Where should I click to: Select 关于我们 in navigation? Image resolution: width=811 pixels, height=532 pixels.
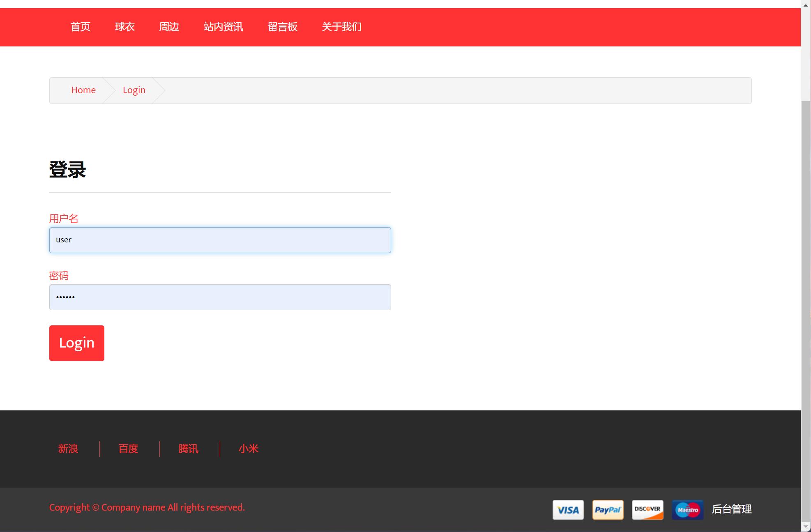tap(341, 27)
